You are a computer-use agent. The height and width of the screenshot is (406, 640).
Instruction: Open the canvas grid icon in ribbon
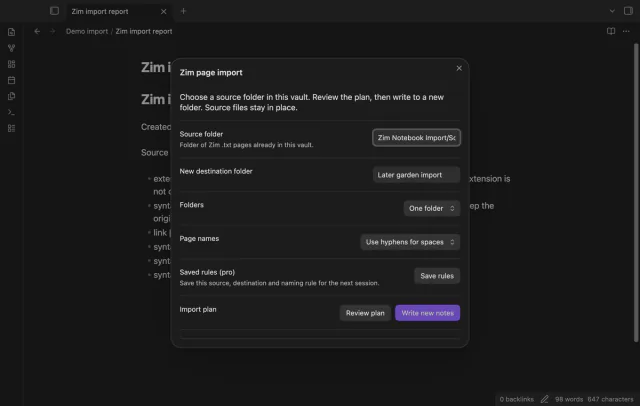(11, 64)
